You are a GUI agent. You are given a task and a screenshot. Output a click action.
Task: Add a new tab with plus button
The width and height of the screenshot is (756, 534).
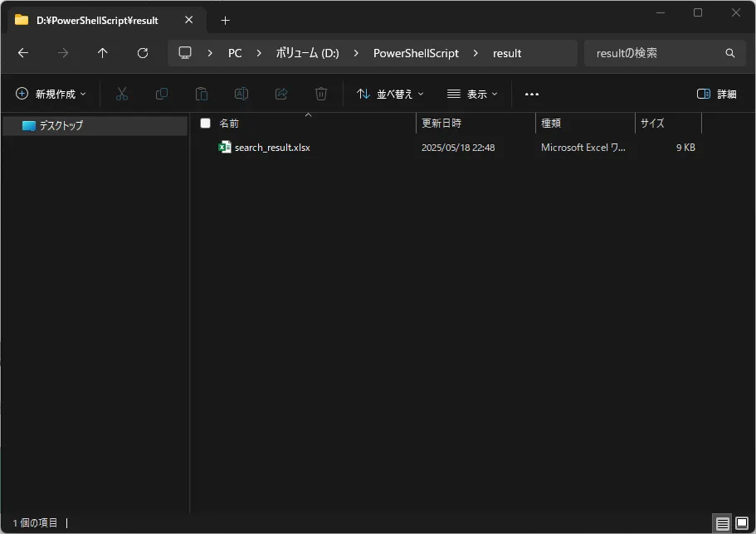pyautogui.click(x=225, y=20)
